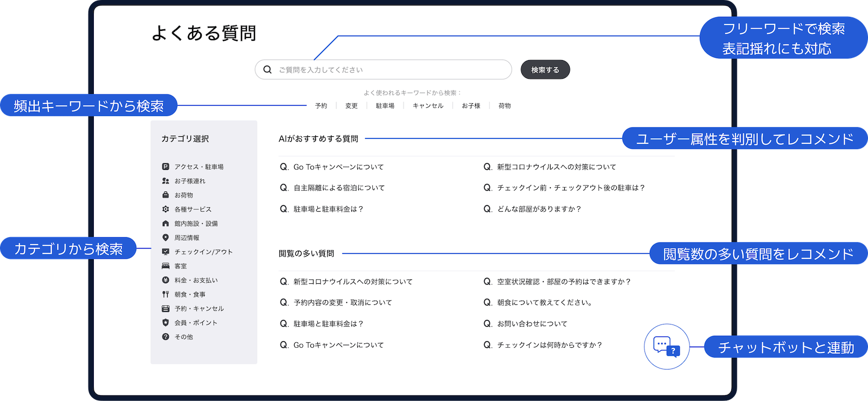868x401 pixels.
Task: Click the parking icon for アクセス・駐車場
Action: click(x=165, y=167)
